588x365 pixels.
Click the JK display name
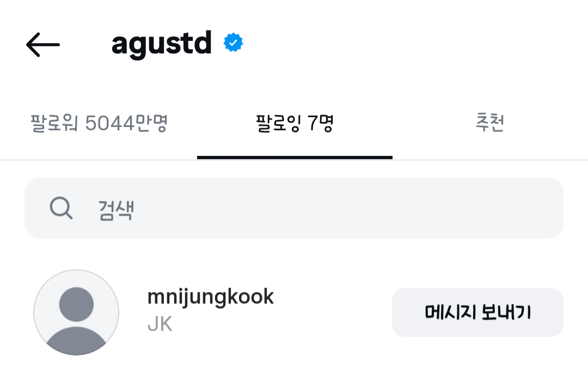coord(160,325)
